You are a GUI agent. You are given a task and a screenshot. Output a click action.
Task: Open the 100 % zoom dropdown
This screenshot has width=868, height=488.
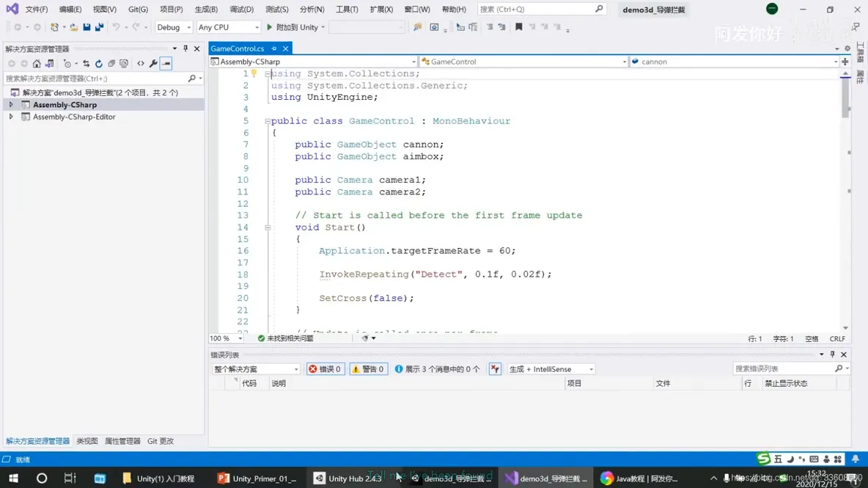(x=226, y=338)
